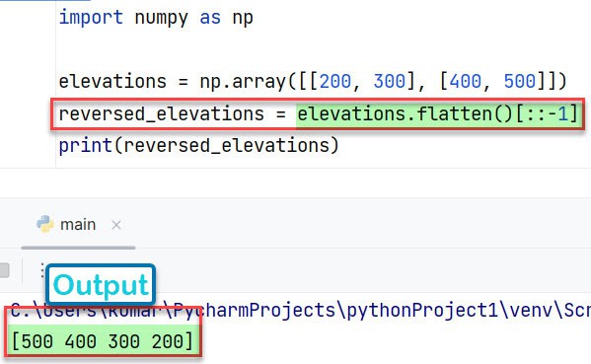Image resolution: width=591 pixels, height=364 pixels.
Task: Close the main run tab
Action: point(116,225)
